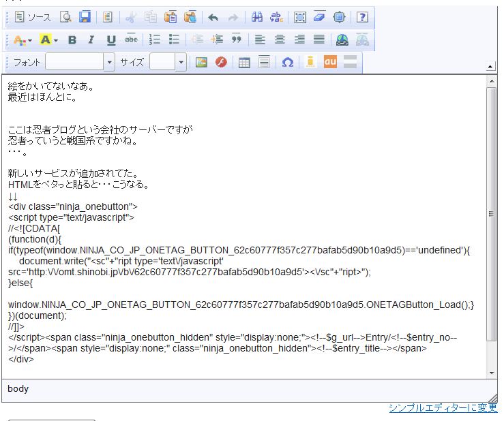504x421 pixels.
Task: Click the closing </div> line
Action: tap(21, 359)
